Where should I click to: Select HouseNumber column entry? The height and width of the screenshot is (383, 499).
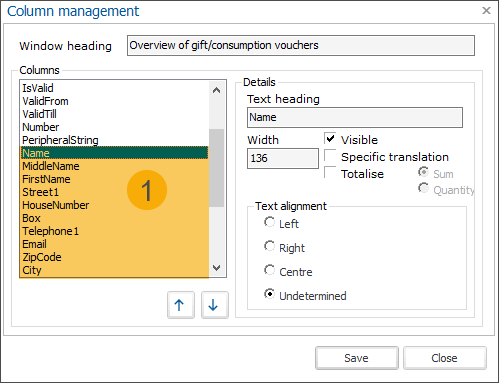[x=114, y=205]
